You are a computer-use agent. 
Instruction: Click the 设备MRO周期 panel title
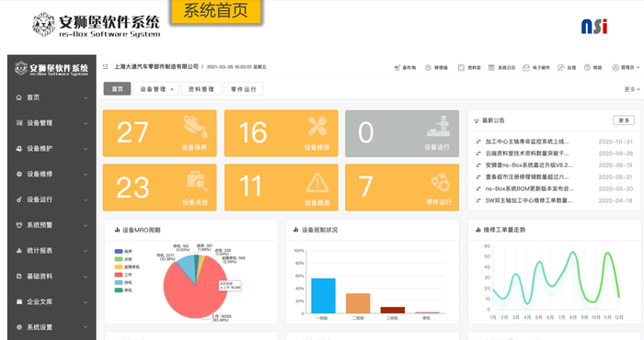click(142, 230)
